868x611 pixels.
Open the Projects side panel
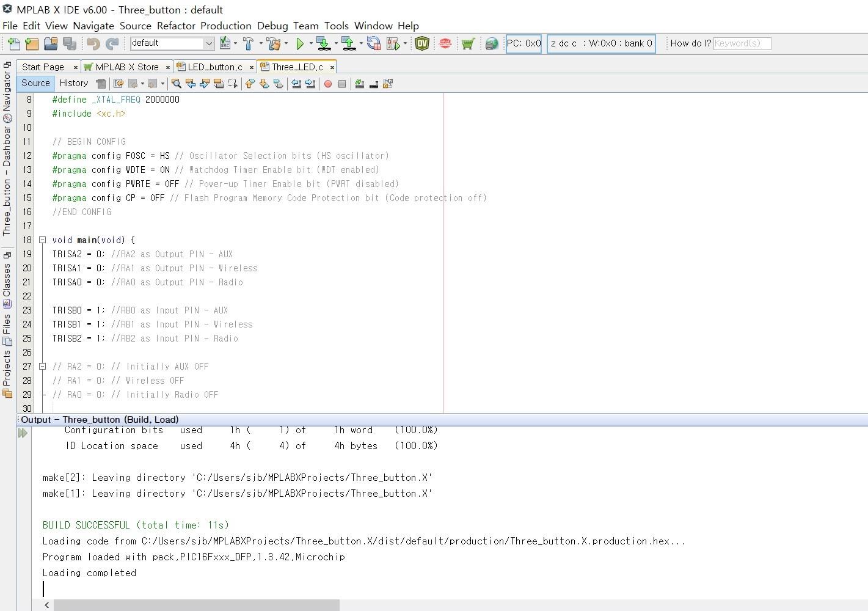[7, 374]
